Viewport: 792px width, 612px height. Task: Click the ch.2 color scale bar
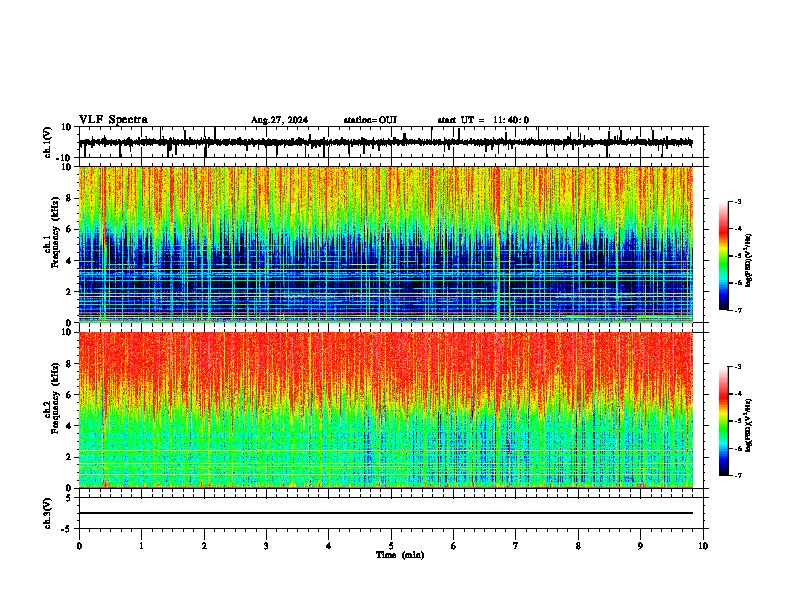click(x=723, y=421)
